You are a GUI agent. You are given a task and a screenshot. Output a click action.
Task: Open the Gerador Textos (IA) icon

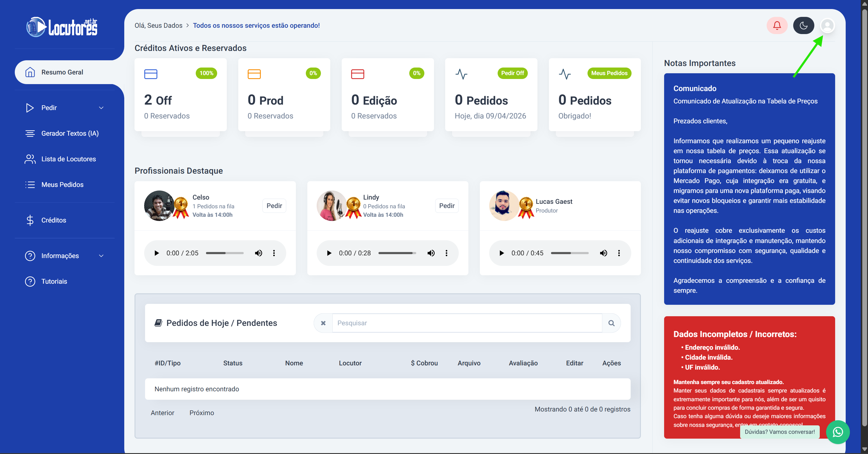[x=30, y=133]
